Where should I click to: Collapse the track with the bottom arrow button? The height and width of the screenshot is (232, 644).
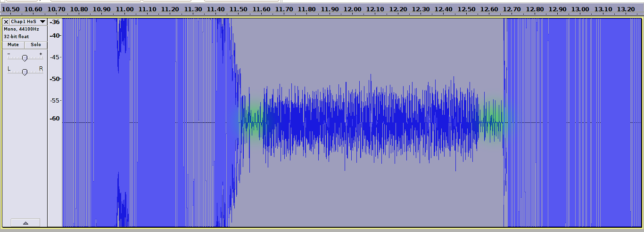click(x=25, y=223)
